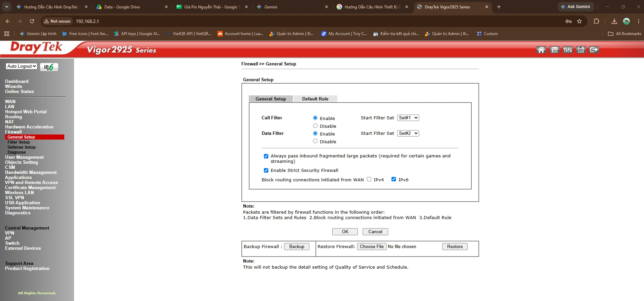Bookmark this page with the star icon

coord(579,21)
